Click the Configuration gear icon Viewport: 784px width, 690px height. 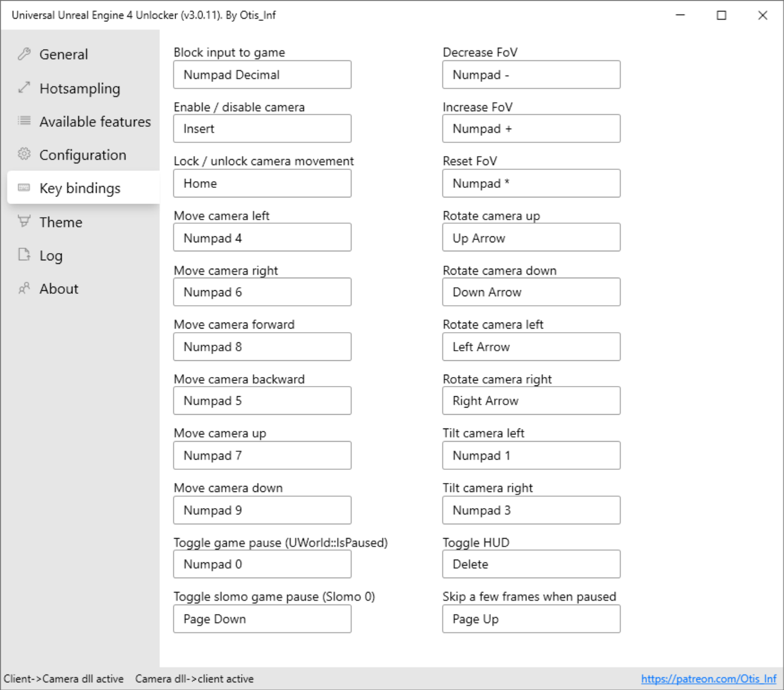click(24, 154)
